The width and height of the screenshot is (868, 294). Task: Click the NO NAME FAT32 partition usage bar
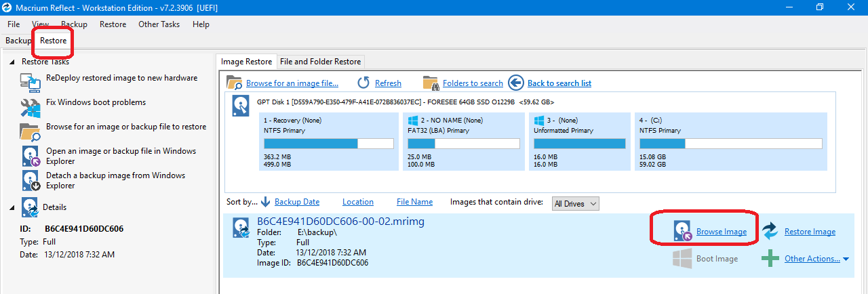point(463,144)
